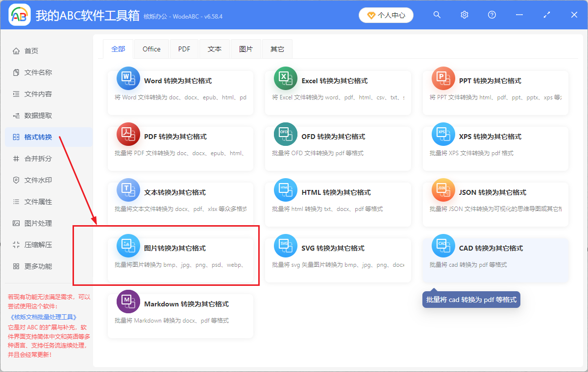Image resolution: width=588 pixels, height=372 pixels.
Task: Switch to the PDF tab
Action: pos(184,49)
